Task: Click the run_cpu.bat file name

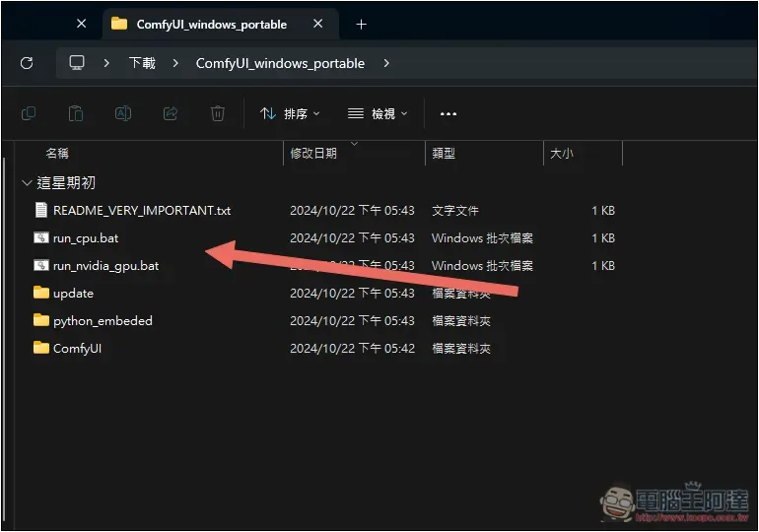Action: pos(86,238)
